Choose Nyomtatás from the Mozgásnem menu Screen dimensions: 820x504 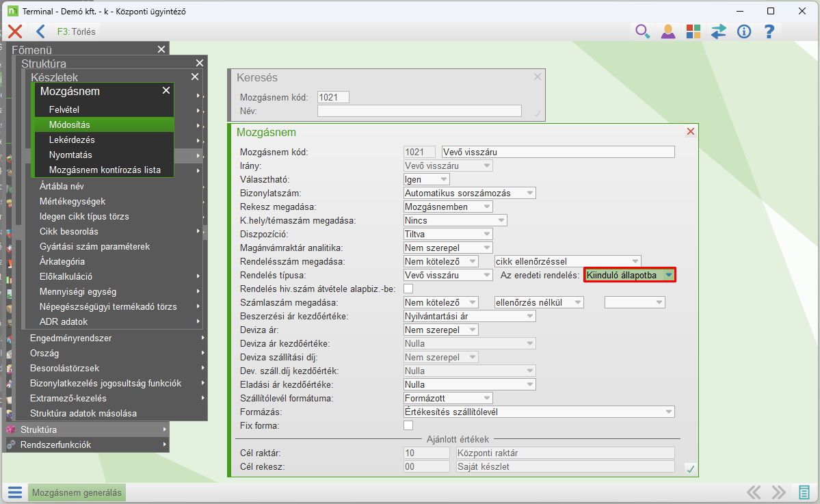[70, 155]
